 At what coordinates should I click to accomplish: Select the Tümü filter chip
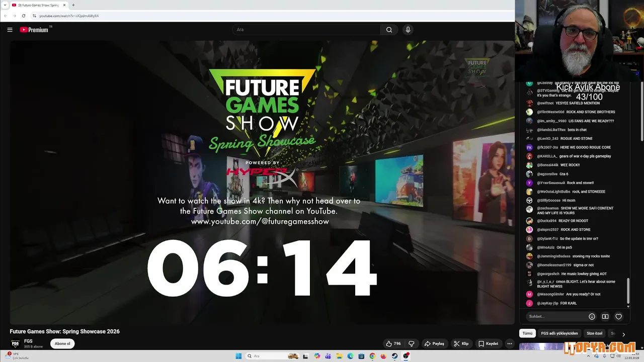click(527, 333)
